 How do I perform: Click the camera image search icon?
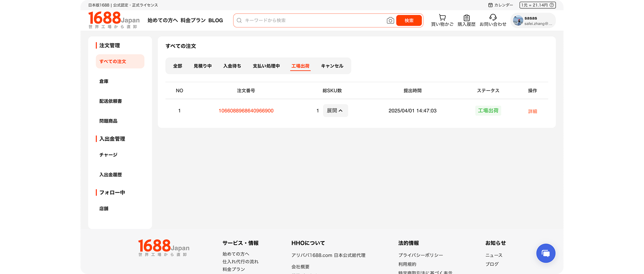click(x=390, y=20)
